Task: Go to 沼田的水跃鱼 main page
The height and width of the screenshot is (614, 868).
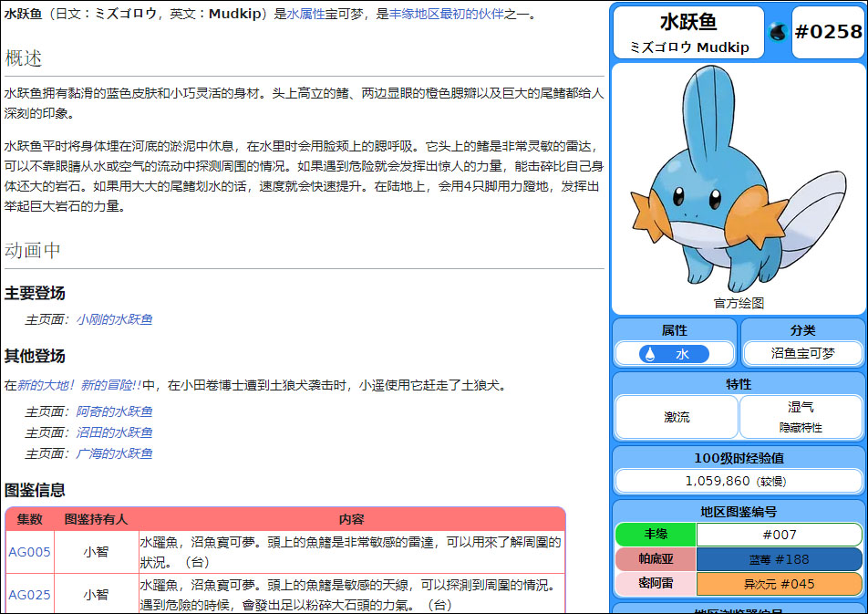Action: [114, 432]
